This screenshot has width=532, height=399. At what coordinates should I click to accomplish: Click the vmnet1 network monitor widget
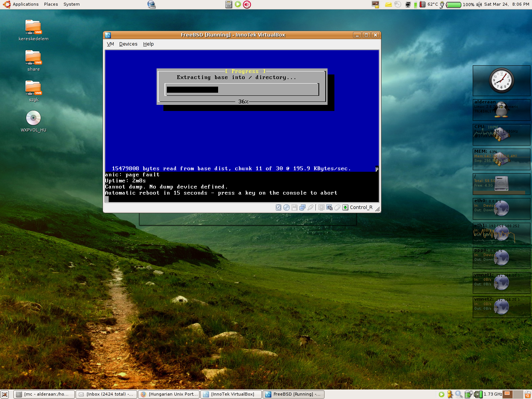tap(502, 283)
